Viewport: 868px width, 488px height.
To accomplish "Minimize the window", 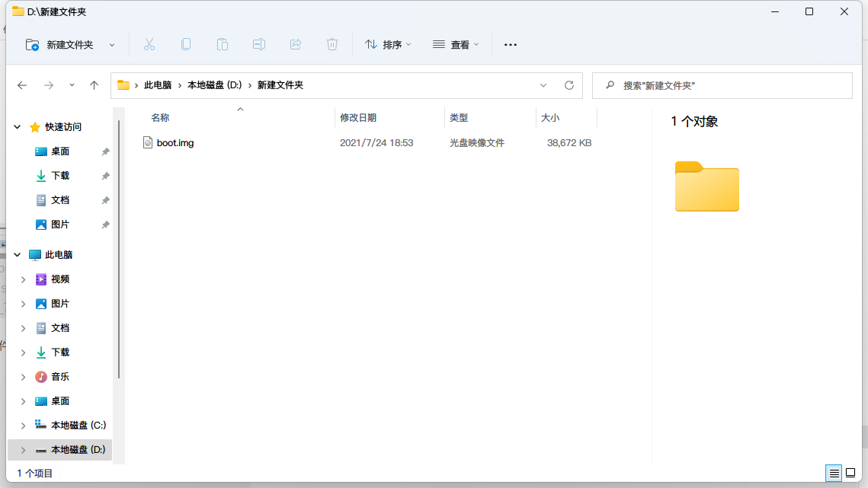I will click(775, 11).
